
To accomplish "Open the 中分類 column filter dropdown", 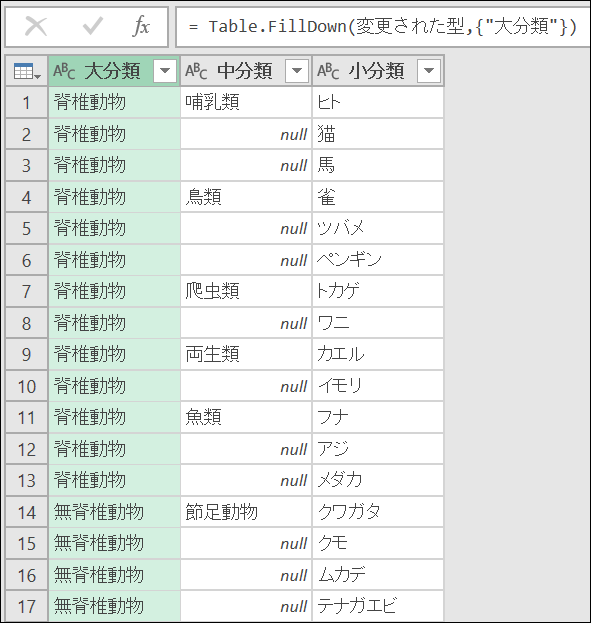I will tap(297, 71).
